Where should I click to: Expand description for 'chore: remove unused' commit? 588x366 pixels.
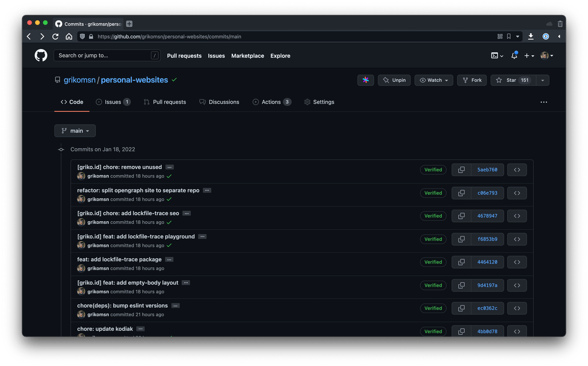click(170, 167)
